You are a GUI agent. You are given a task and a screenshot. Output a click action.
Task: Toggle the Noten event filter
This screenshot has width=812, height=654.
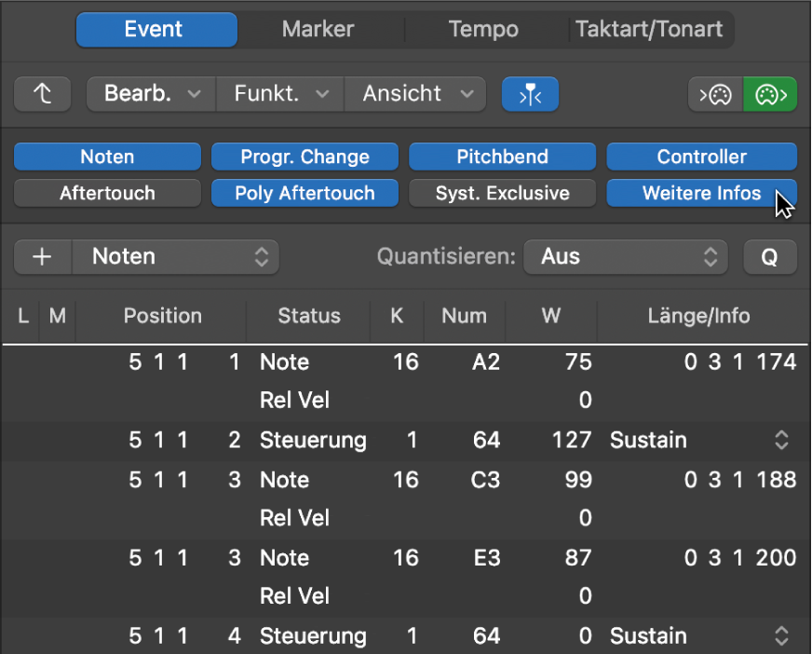pyautogui.click(x=107, y=157)
